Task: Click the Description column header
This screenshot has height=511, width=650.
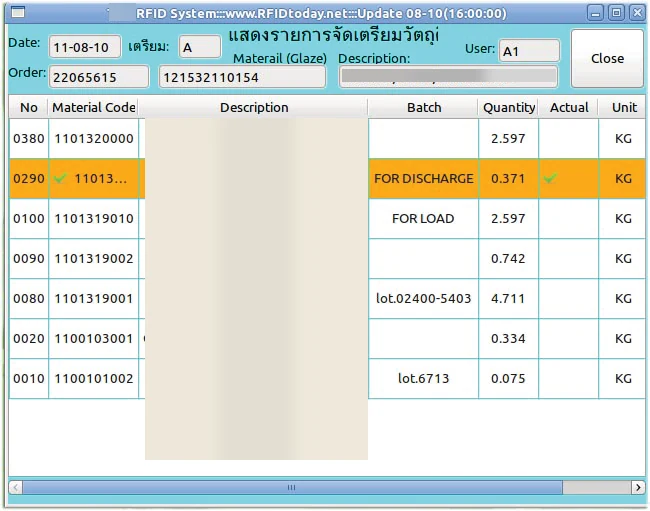Action: [254, 107]
